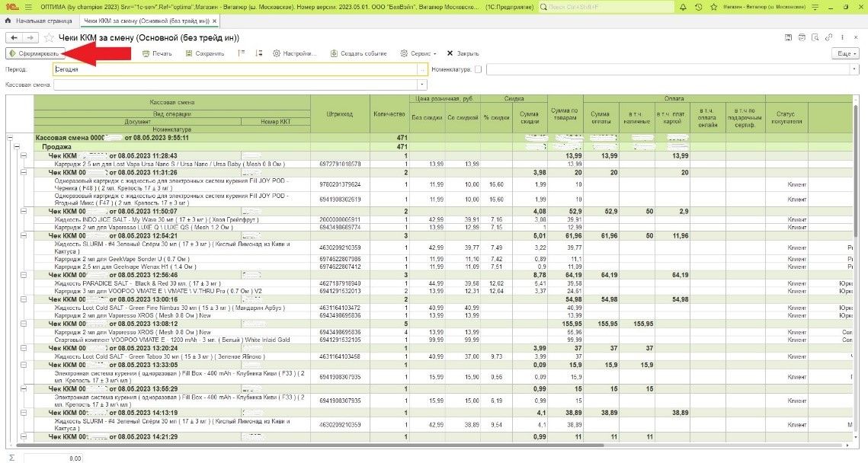Viewport: 868px width, 463px height.
Task: Expand the Еще menu
Action: click(x=847, y=53)
